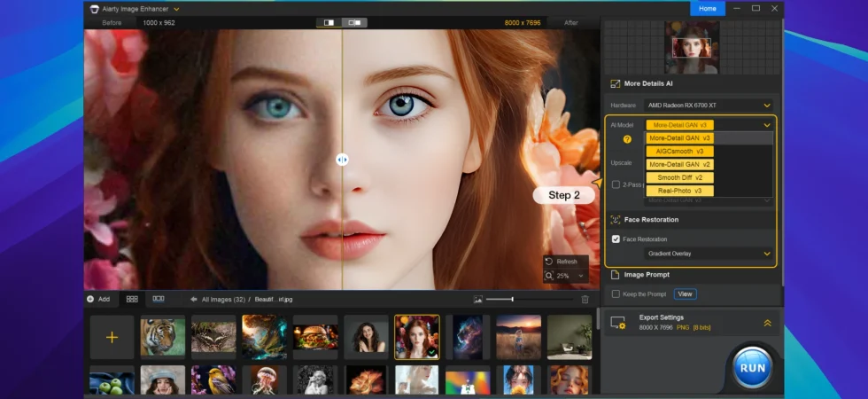This screenshot has width=868, height=399.
Task: Switch to side-by-side compare view icon
Action: click(x=354, y=23)
